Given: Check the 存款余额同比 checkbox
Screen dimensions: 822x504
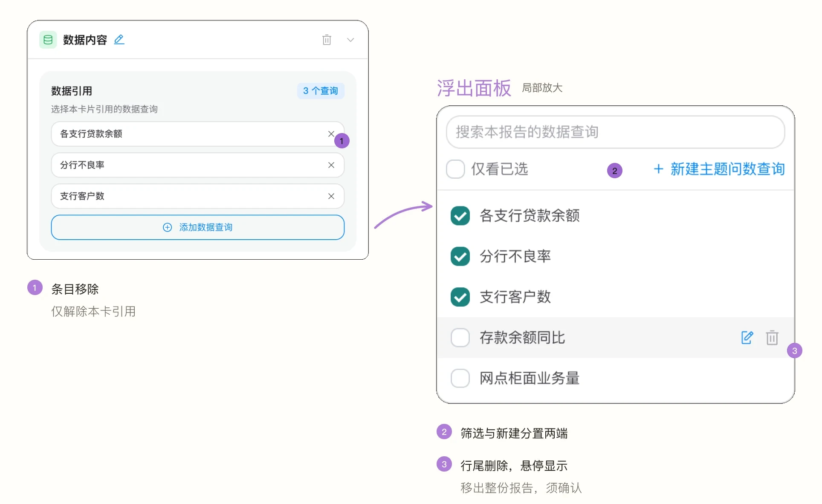Looking at the screenshot, I should coord(460,338).
